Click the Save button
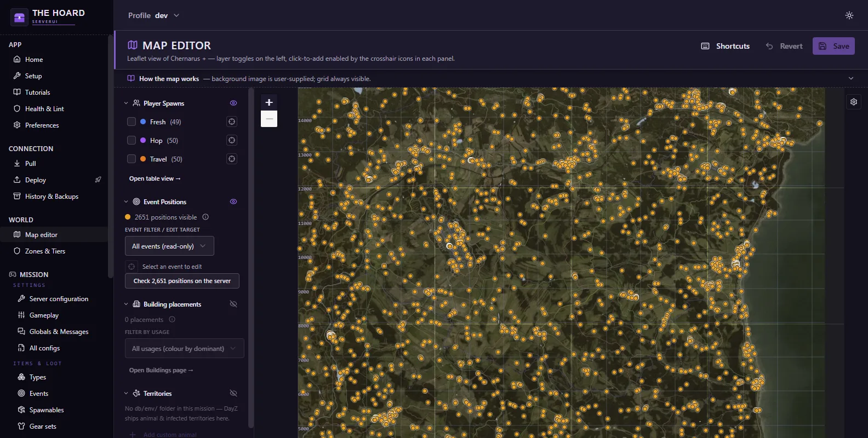Image resolution: width=868 pixels, height=438 pixels. pyautogui.click(x=833, y=46)
